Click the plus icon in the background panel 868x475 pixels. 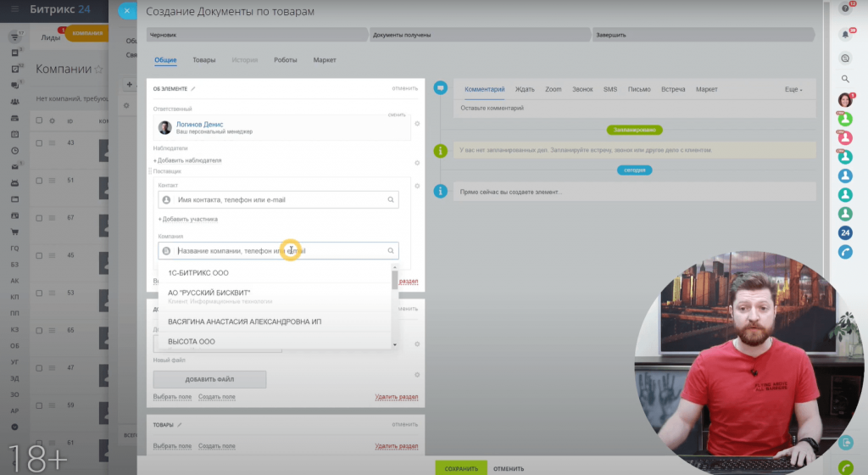(x=129, y=85)
